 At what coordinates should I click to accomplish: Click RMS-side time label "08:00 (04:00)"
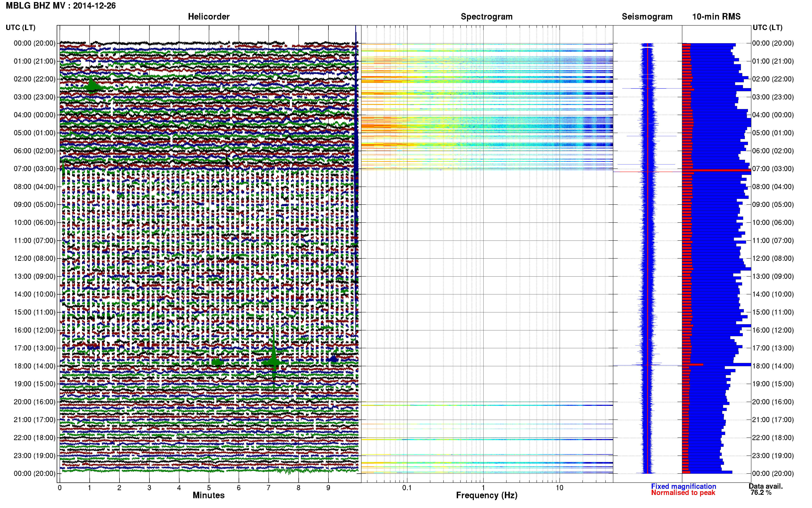pos(773,187)
